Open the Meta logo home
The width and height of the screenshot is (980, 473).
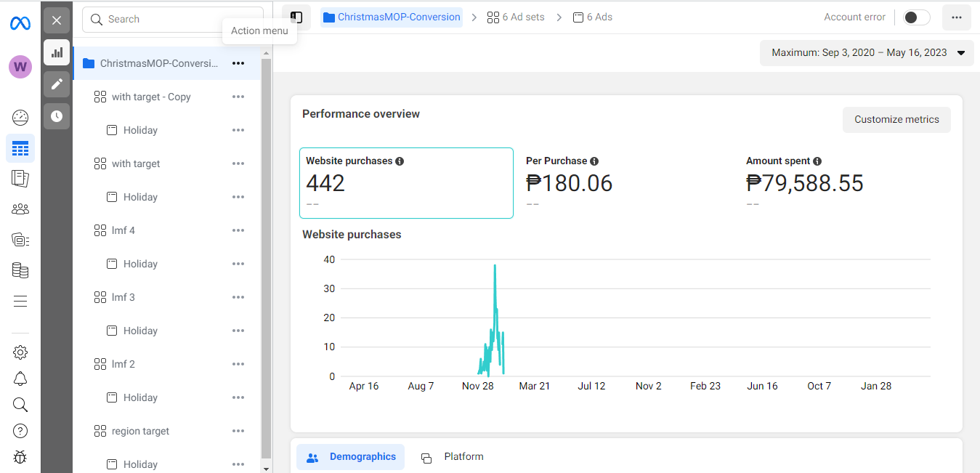click(20, 24)
